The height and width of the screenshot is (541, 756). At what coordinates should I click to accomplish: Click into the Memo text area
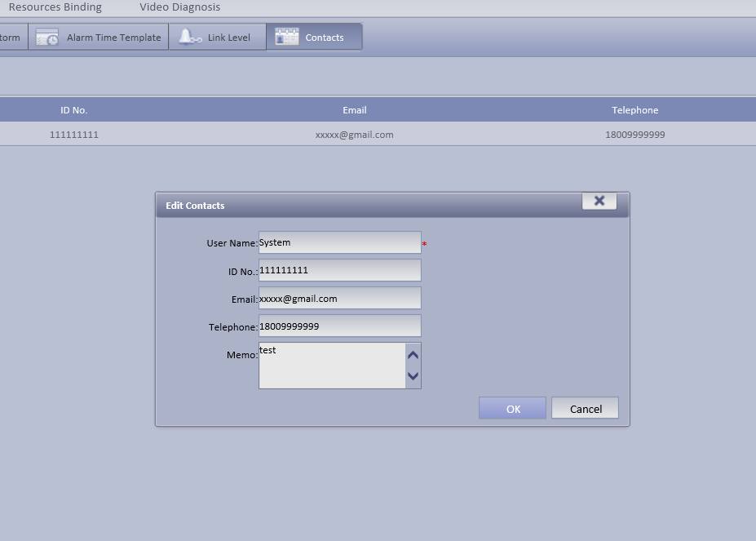coord(332,366)
